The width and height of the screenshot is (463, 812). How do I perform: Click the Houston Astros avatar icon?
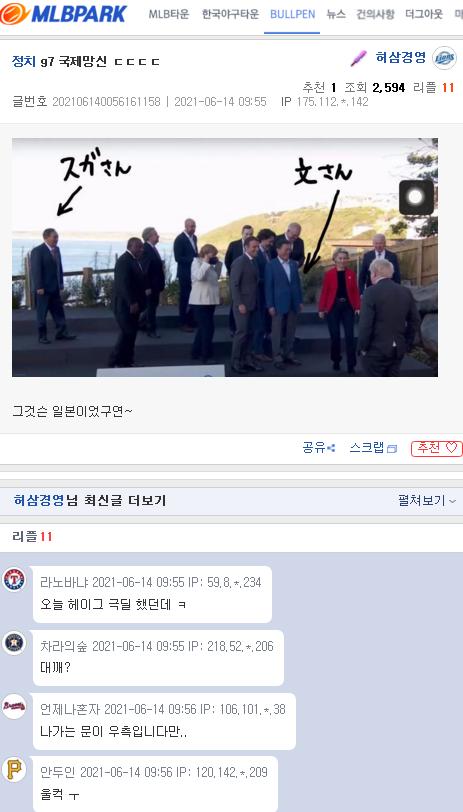(14, 643)
